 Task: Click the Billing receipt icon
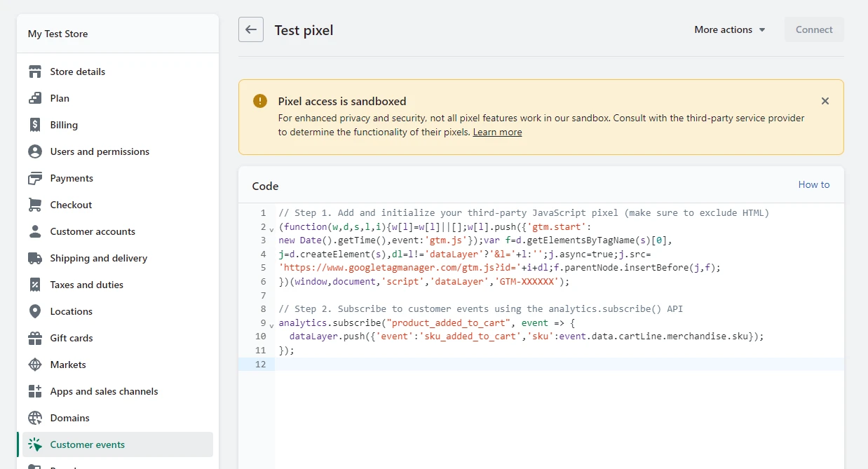click(35, 125)
